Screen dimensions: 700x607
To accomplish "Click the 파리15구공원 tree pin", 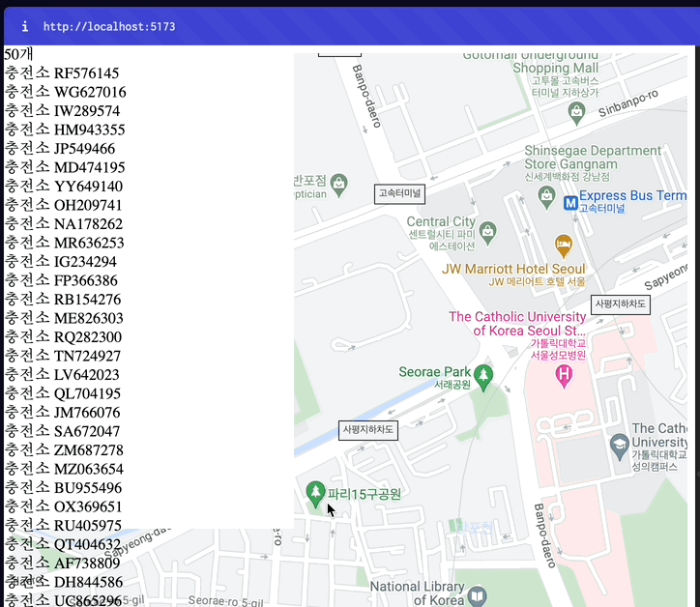I will [315, 493].
